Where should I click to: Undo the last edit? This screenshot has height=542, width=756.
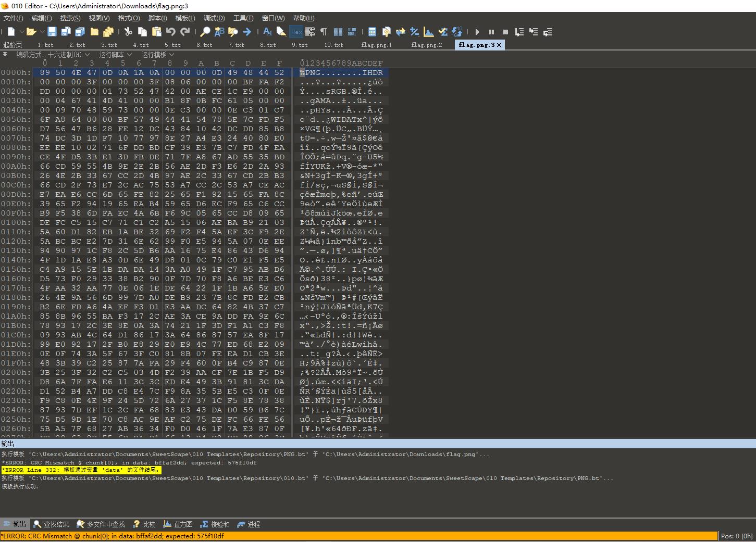[x=170, y=32]
